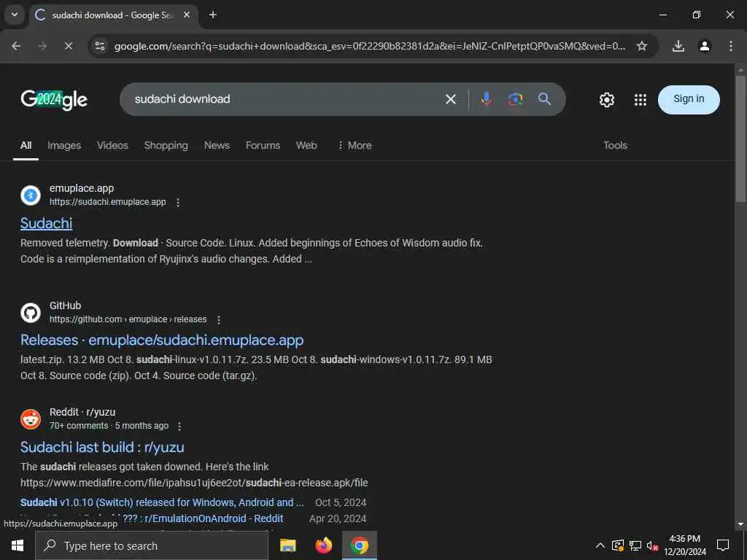Select the All results tab
Viewport: 747px width, 560px height.
pos(26,146)
